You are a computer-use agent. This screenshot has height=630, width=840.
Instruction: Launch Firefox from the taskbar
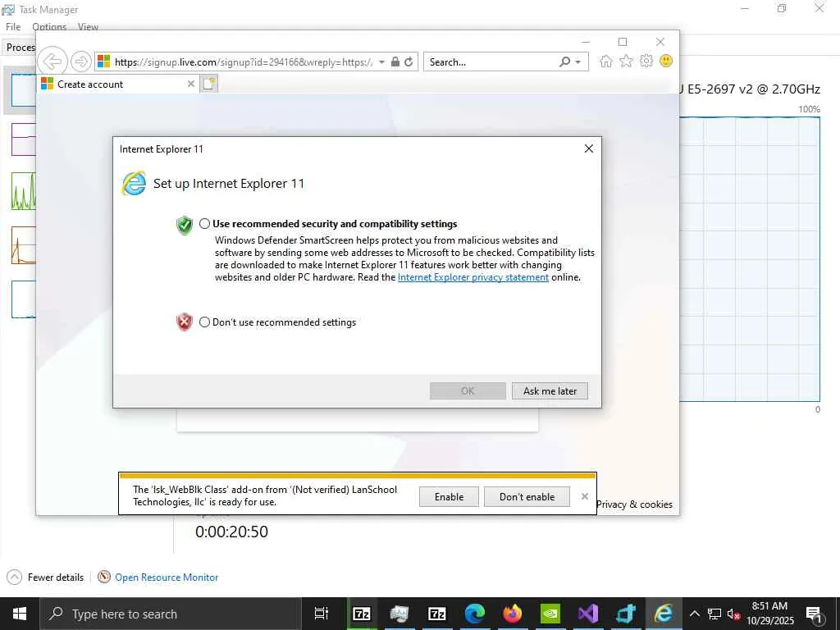513,614
